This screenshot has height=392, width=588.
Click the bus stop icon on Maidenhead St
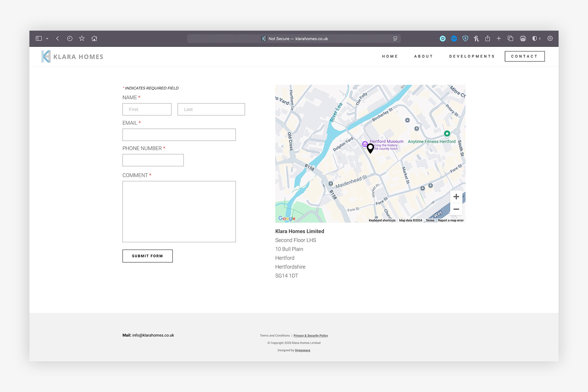(330, 183)
